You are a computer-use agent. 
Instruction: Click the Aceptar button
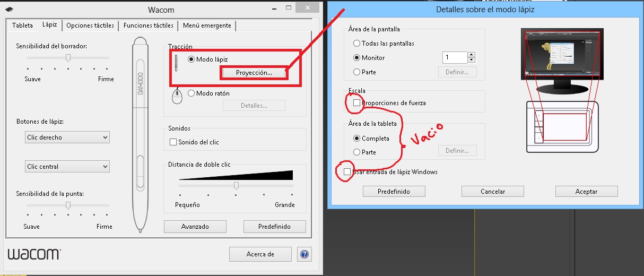pyautogui.click(x=586, y=192)
